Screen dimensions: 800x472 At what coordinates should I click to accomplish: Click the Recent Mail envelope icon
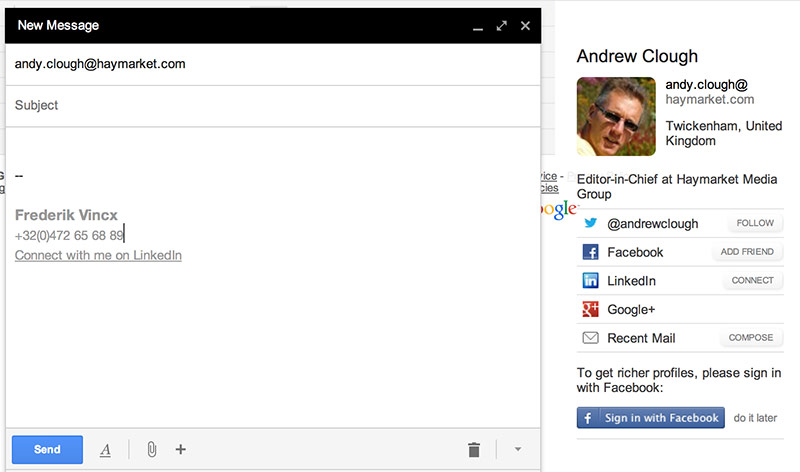click(x=590, y=338)
